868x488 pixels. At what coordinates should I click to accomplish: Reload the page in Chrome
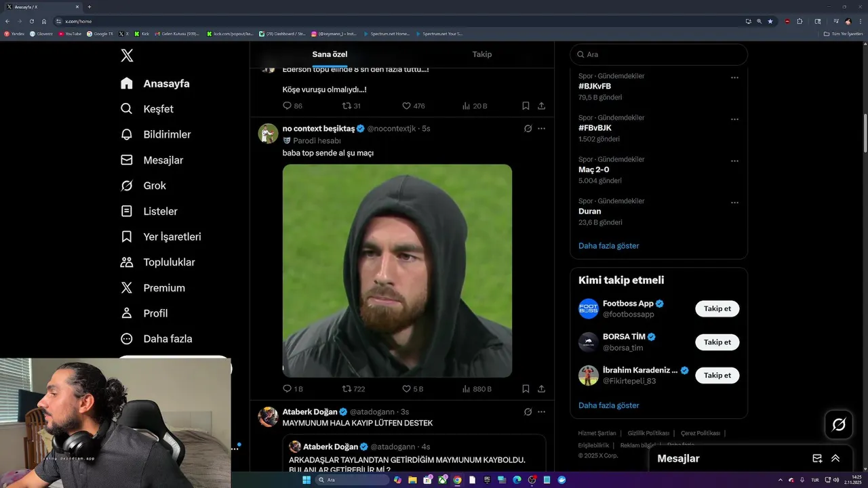31,21
